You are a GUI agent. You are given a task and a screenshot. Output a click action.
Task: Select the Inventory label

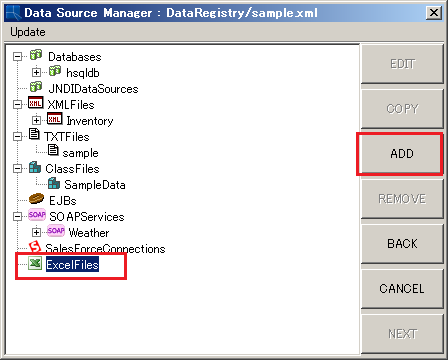[90, 121]
